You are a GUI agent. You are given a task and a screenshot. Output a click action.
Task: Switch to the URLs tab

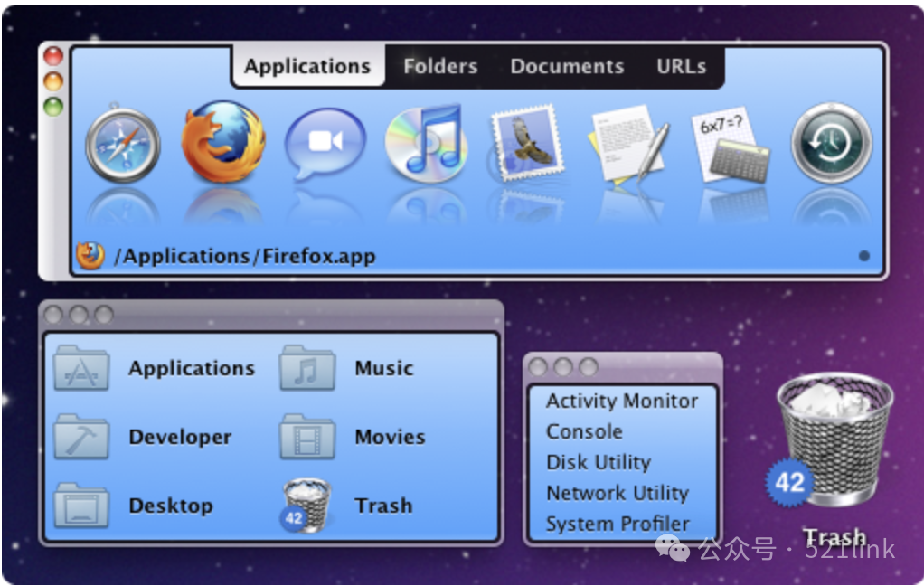point(681,67)
